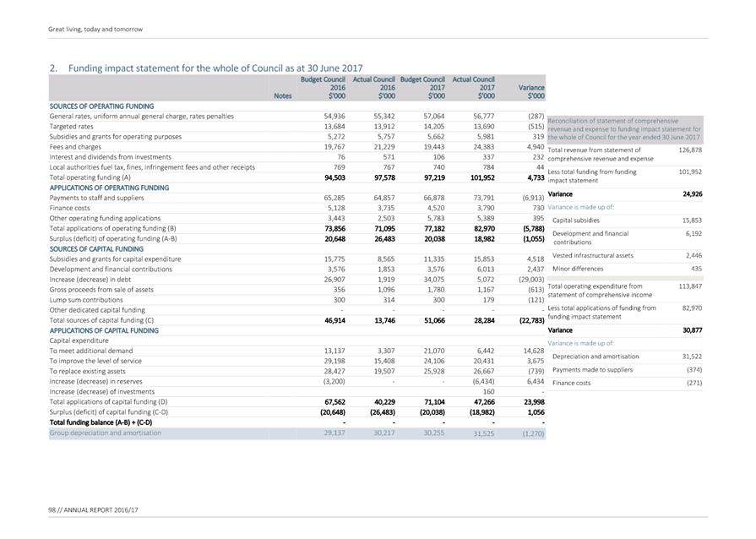
Task: Select 'Total operating funding (A)' row label
Action: click(x=90, y=177)
